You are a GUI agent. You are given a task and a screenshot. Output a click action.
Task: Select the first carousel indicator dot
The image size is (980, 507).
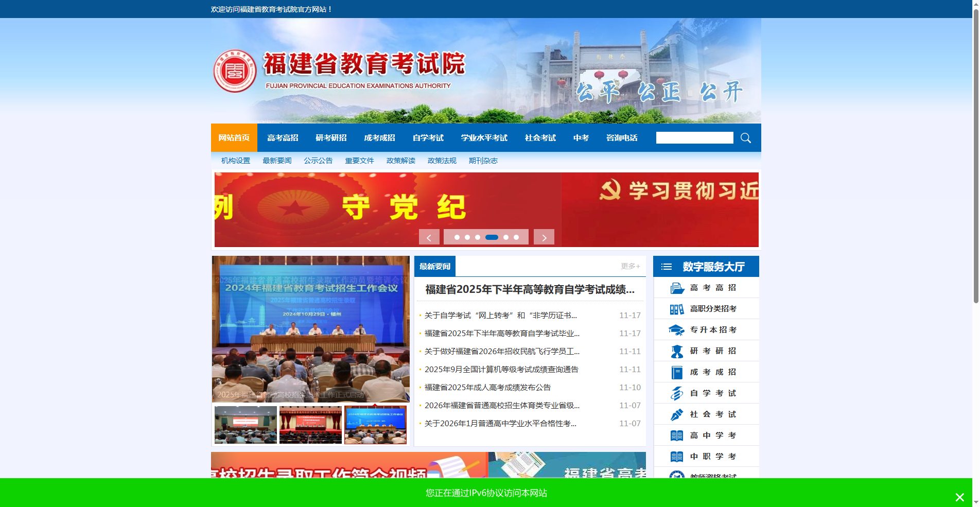pyautogui.click(x=457, y=237)
